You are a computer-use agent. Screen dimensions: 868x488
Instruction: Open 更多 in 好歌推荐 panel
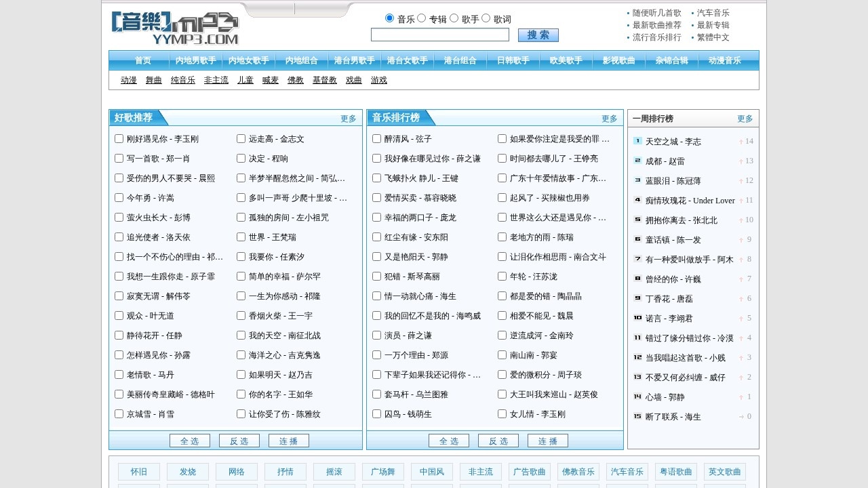[348, 119]
